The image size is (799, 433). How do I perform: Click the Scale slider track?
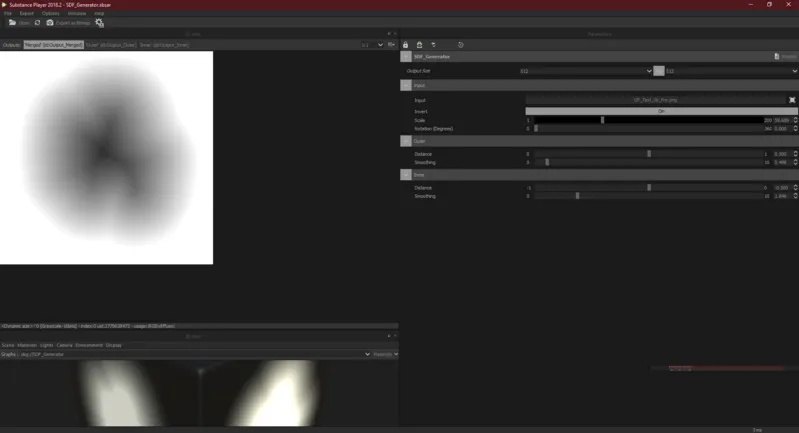tap(648, 120)
